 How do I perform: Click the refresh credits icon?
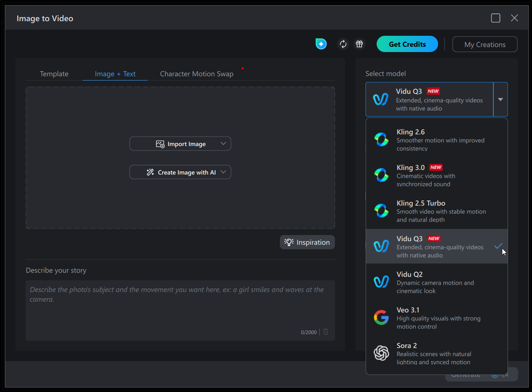coord(343,44)
